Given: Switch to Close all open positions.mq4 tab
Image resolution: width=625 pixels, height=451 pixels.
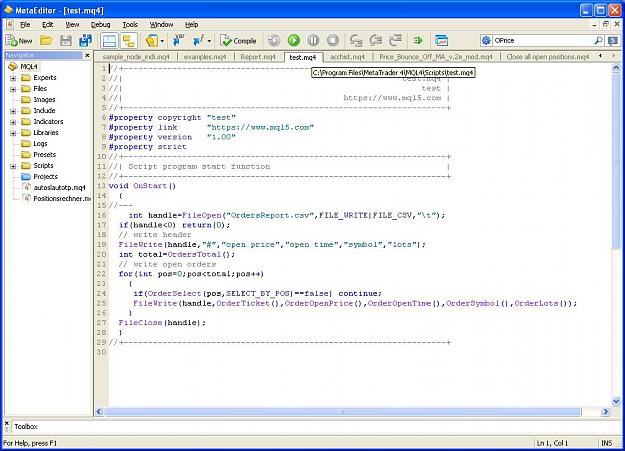Looking at the screenshot, I should 548,57.
